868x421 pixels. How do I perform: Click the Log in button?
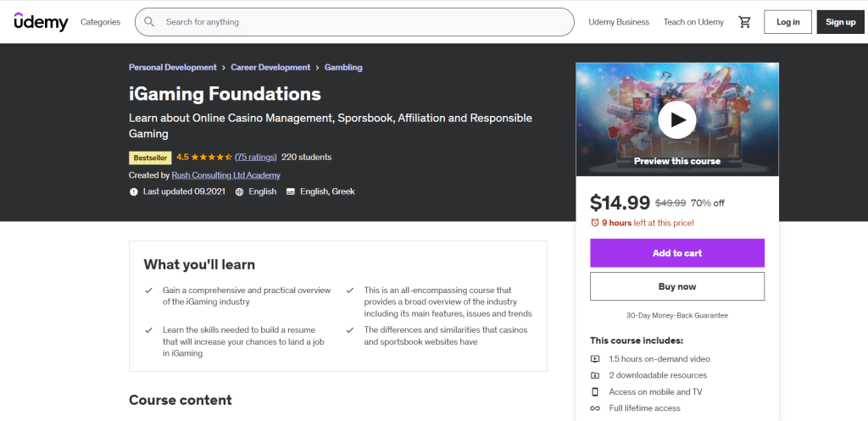[787, 22]
